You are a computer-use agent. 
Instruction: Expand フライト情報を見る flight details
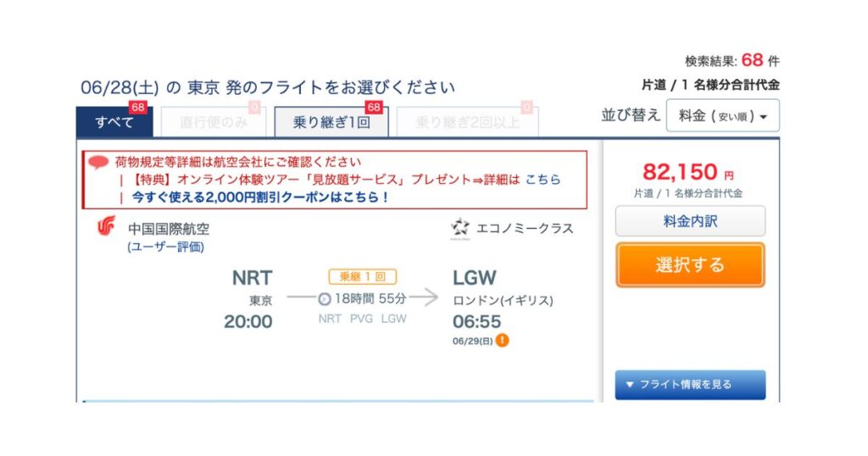tap(690, 384)
